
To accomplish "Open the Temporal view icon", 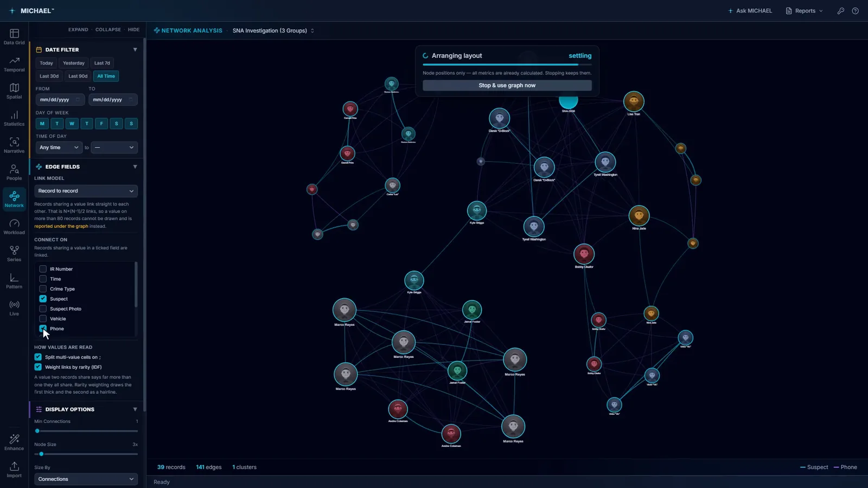I will point(14,61).
